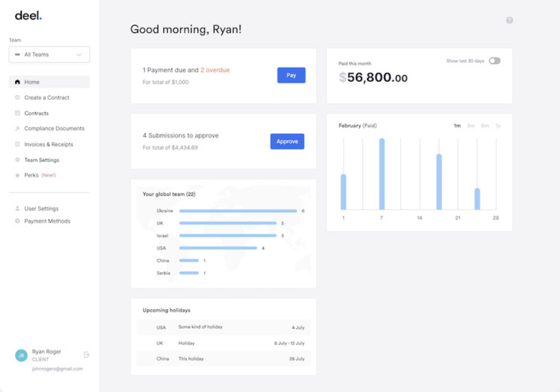Screen dimensions: 560x392
Task: Open help via the question mark icon
Action: coord(510,20)
